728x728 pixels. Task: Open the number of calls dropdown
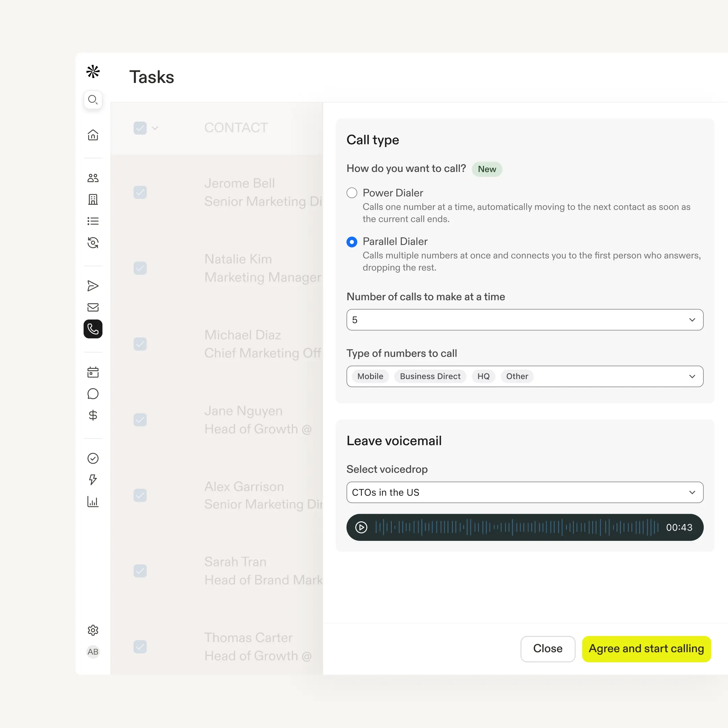(692, 320)
